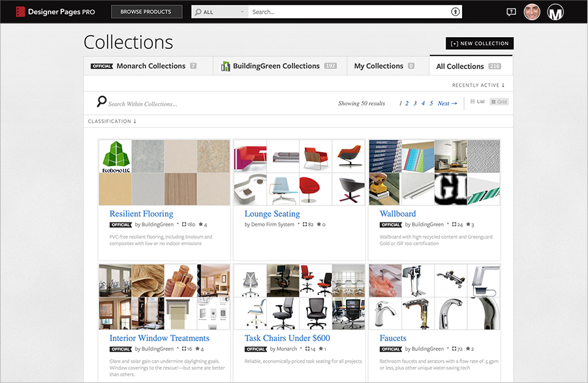
Task: Click the product count 72 on Faucets
Action: [457, 349]
